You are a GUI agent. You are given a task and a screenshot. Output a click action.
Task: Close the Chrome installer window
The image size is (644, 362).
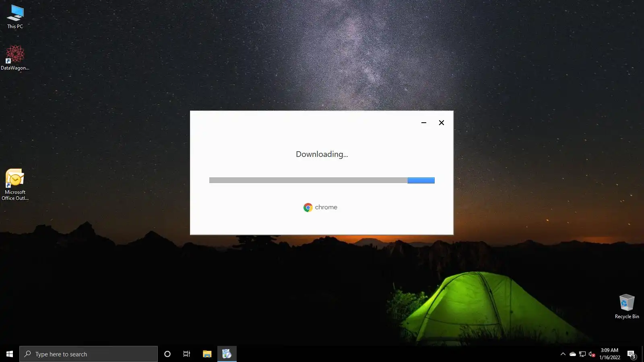tap(442, 123)
